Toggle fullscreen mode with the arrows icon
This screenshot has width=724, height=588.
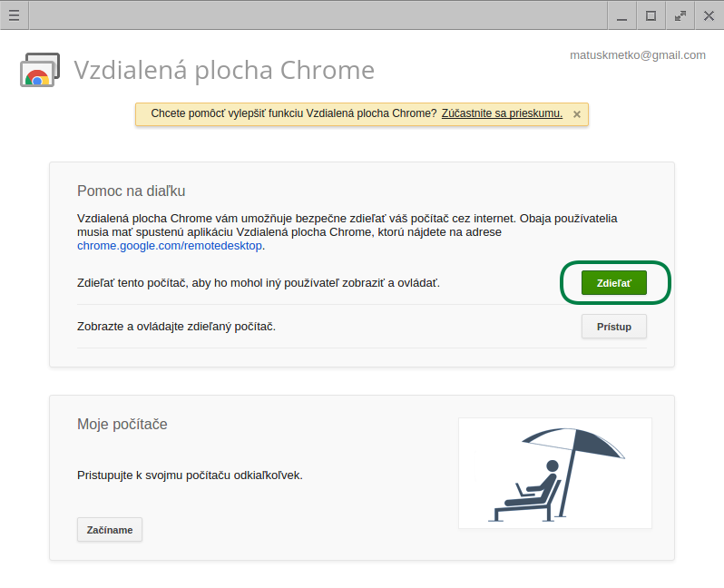680,15
